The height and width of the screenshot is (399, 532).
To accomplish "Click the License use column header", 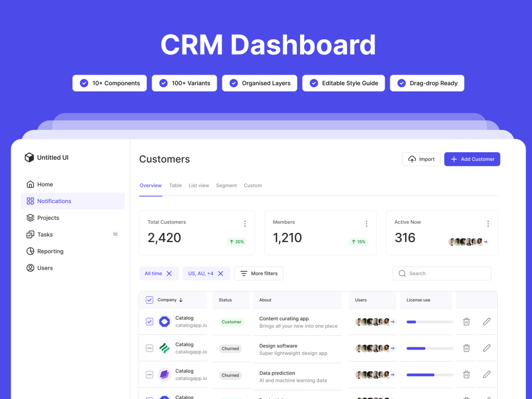I will click(x=418, y=300).
